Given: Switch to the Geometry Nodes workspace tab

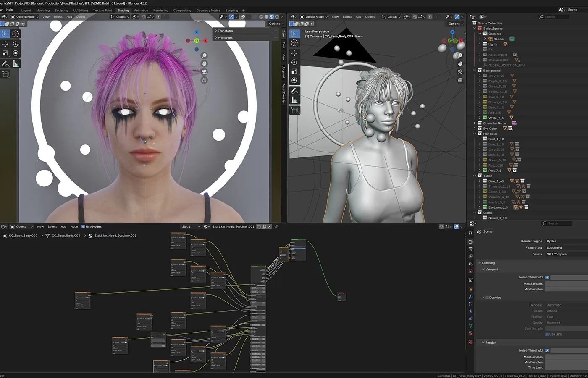Looking at the screenshot, I should pyautogui.click(x=208, y=10).
